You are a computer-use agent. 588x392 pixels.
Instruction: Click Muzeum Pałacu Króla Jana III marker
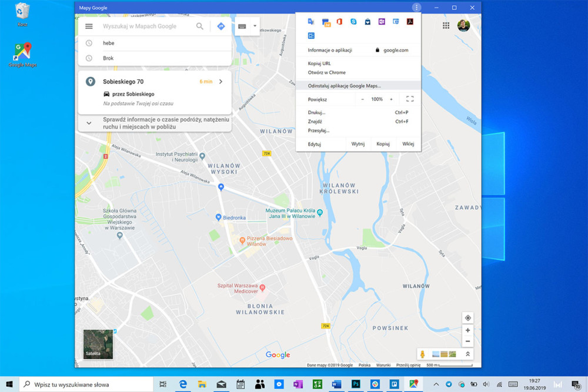[x=320, y=213]
